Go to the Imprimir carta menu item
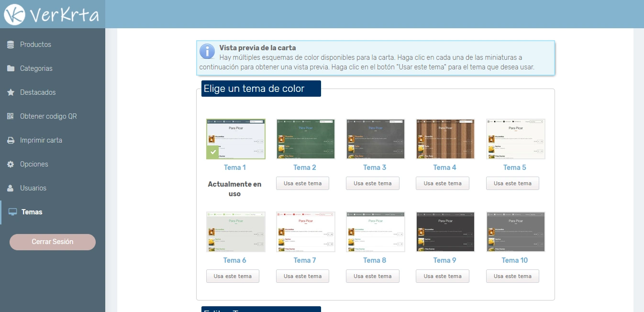Viewport: 644px width, 312px height. click(x=41, y=140)
